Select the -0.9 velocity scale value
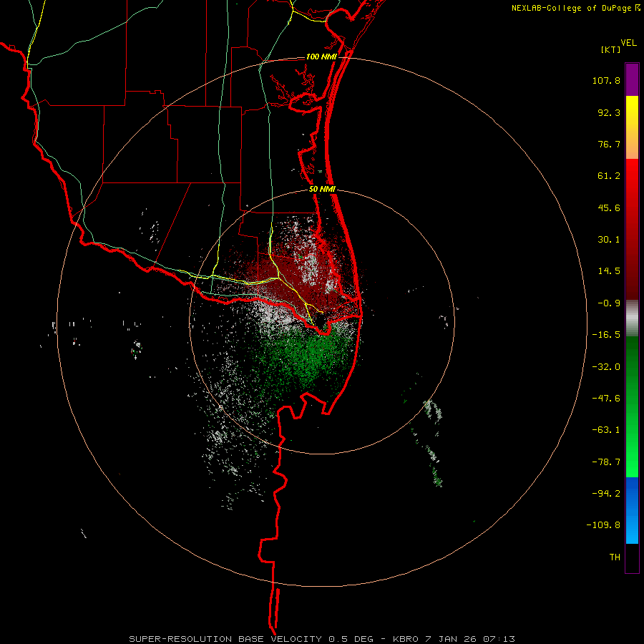The height and width of the screenshot is (644, 644). [609, 303]
